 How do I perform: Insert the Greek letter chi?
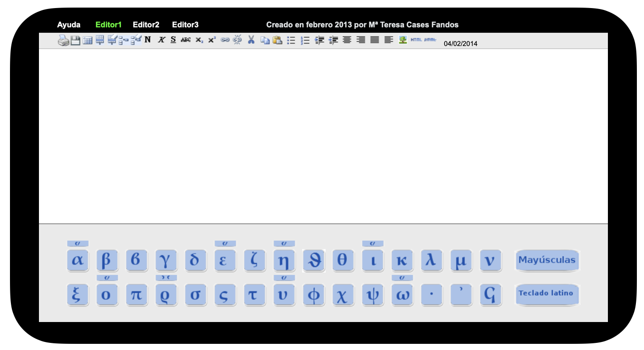(x=342, y=295)
